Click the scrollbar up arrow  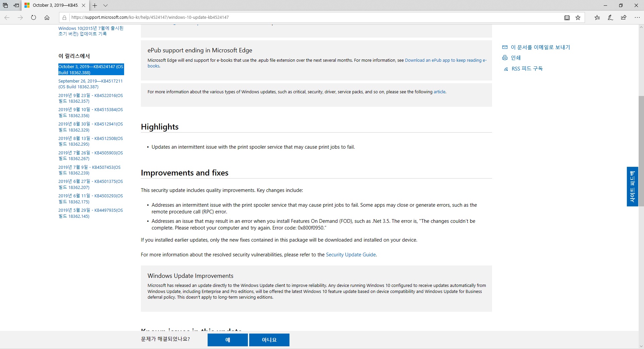pos(641,27)
